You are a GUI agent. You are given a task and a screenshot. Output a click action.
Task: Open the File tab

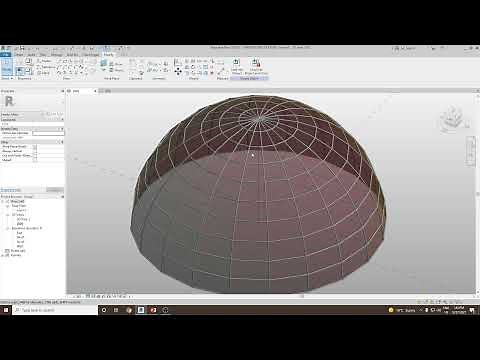pos(5,55)
